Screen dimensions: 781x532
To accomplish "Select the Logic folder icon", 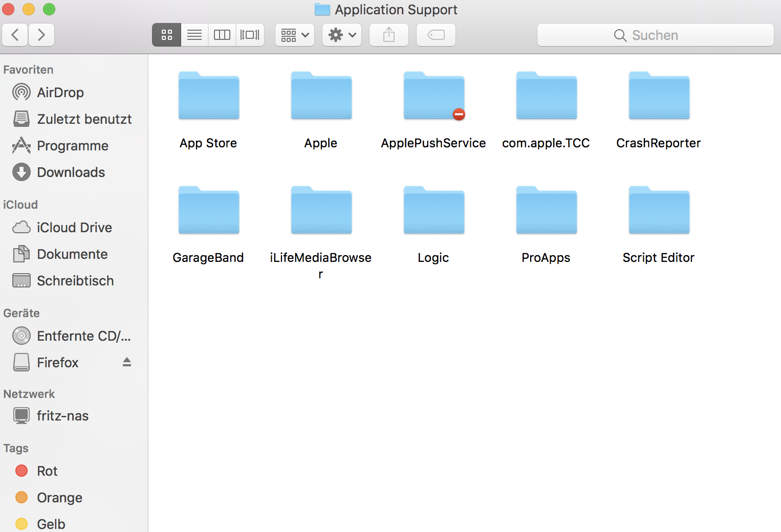I will 434,210.
